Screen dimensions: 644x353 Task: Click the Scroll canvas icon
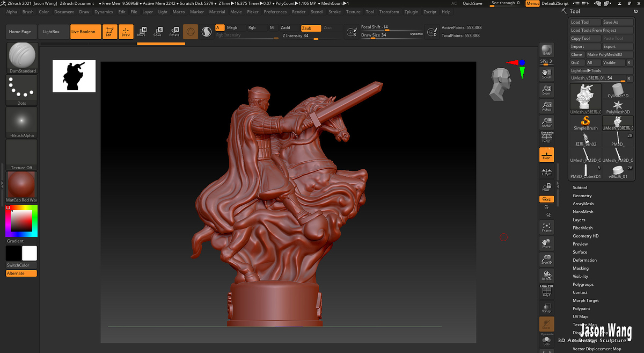tap(546, 73)
